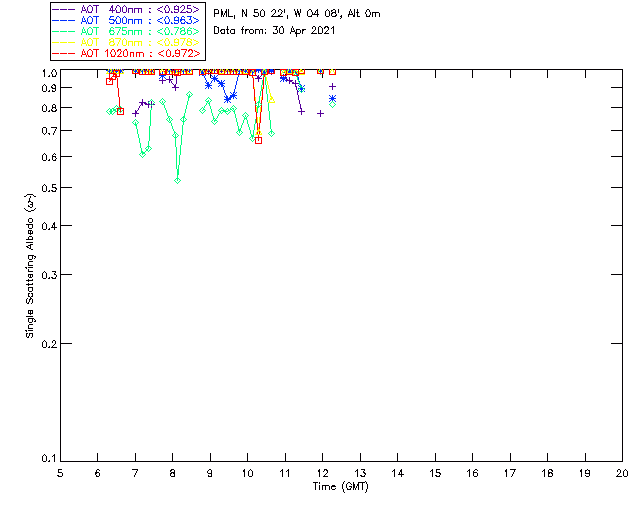
Task: Select the 'Data from: 30 Apr 2021' text
Action: 274,31
